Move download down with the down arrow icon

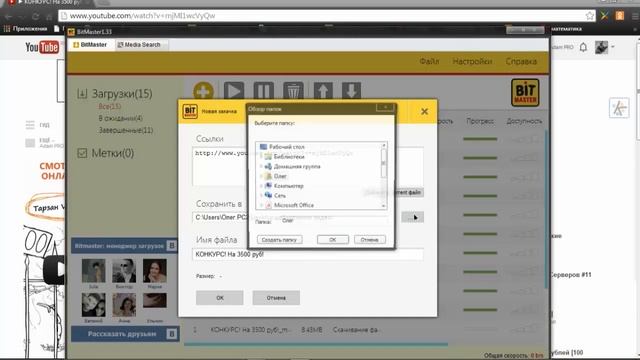(x=351, y=91)
